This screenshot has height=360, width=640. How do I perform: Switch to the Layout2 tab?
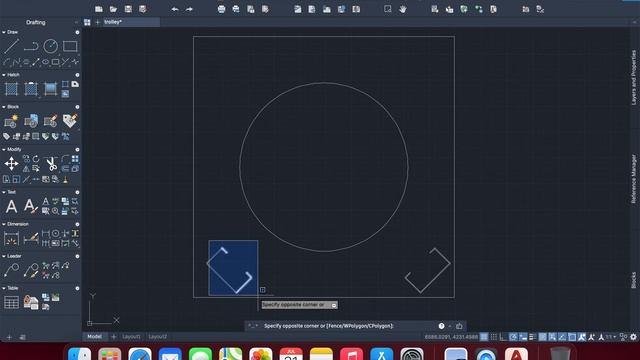(158, 337)
